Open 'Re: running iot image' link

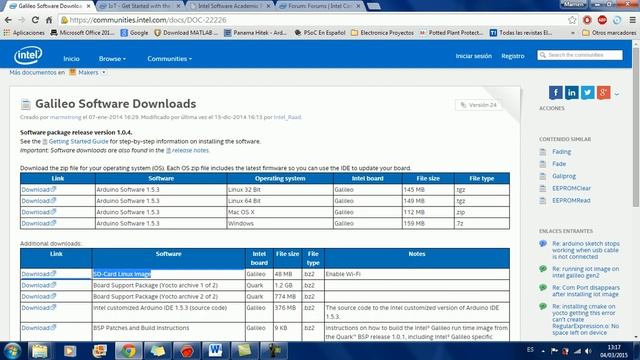[x=585, y=272]
